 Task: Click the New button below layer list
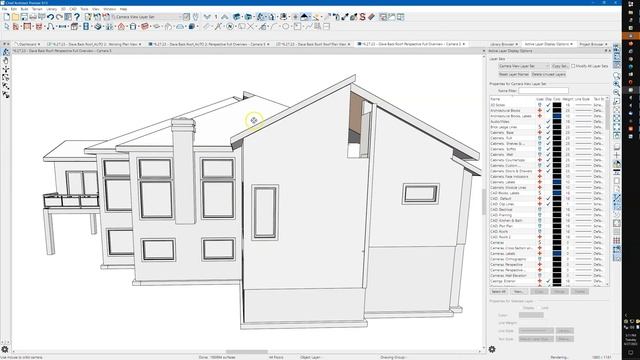click(x=518, y=291)
